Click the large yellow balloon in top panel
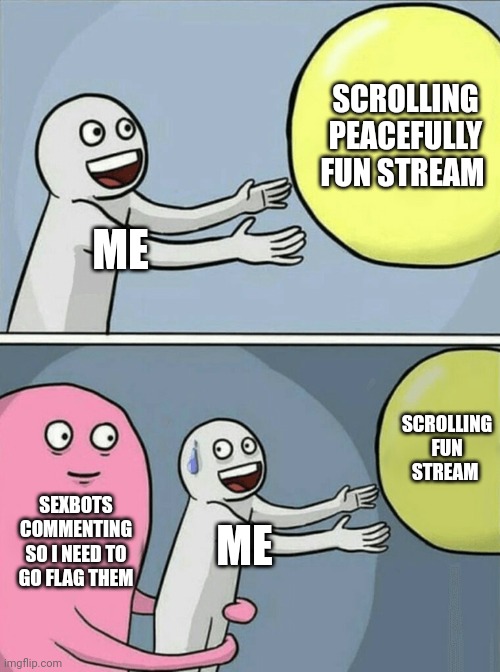This screenshot has height=672, width=500. point(396,135)
